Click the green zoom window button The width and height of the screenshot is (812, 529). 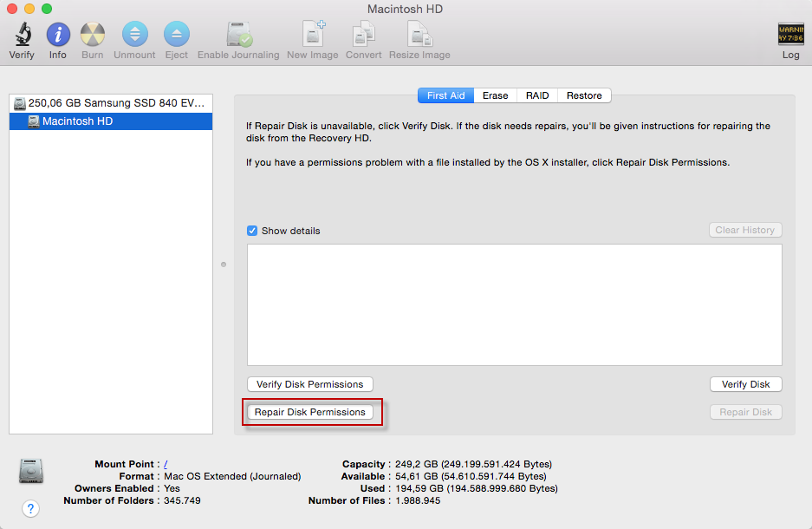pyautogui.click(x=47, y=9)
